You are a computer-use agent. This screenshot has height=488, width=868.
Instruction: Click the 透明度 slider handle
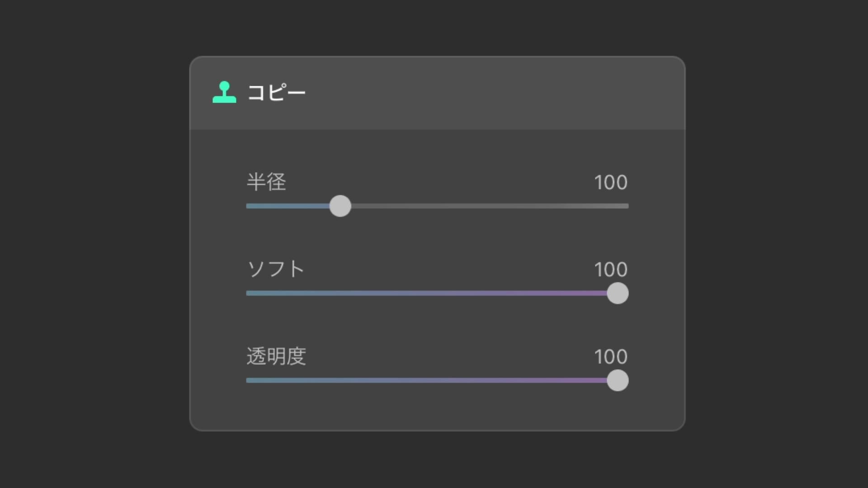click(618, 380)
